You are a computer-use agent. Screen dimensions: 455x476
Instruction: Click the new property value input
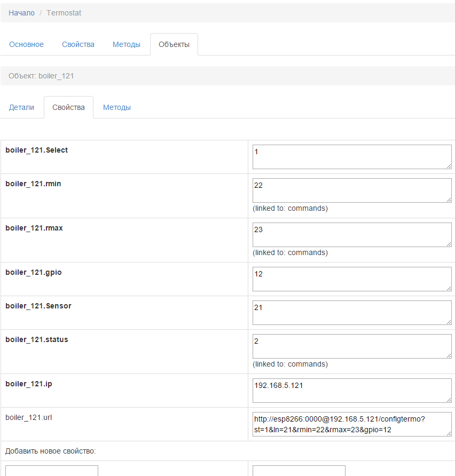[x=299, y=471]
